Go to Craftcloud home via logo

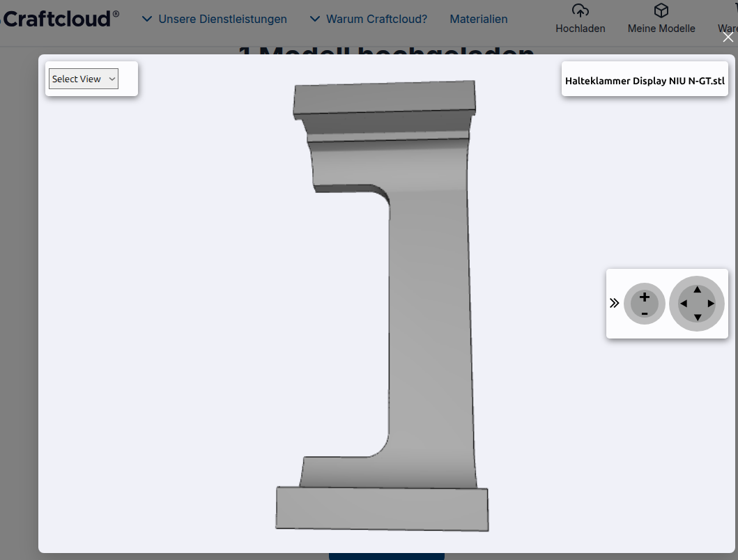(59, 18)
